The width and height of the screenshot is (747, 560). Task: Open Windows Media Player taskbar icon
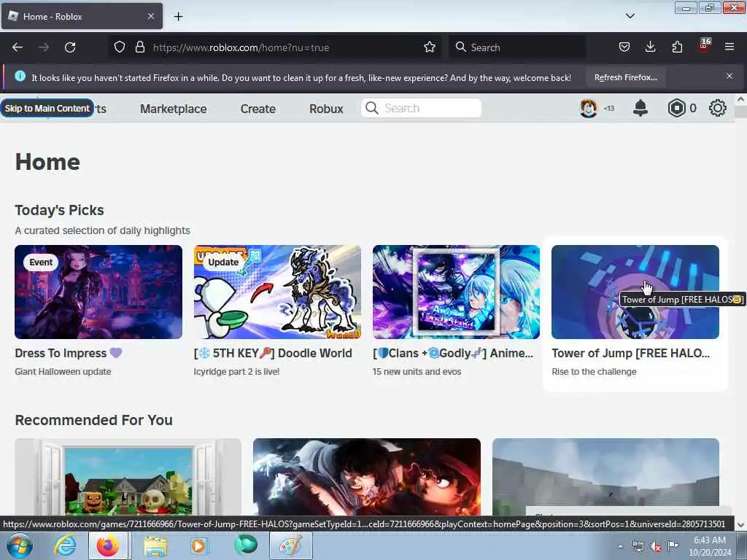point(199,545)
